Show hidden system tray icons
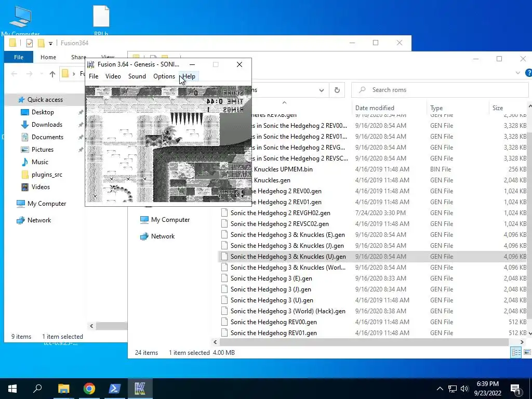 tap(440, 389)
